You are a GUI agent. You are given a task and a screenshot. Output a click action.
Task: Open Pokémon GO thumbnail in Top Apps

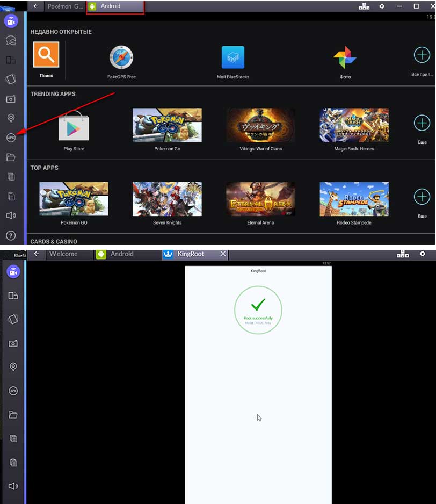click(74, 199)
